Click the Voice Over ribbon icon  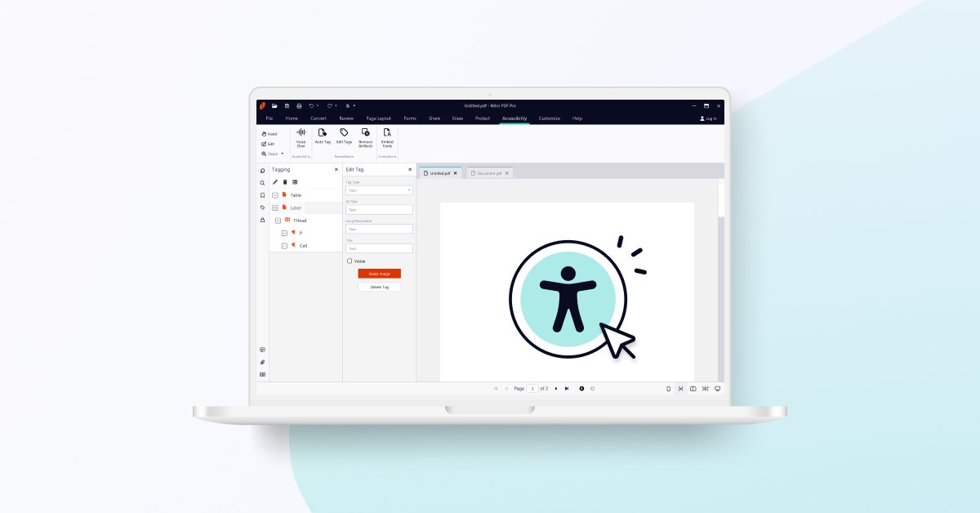301,133
